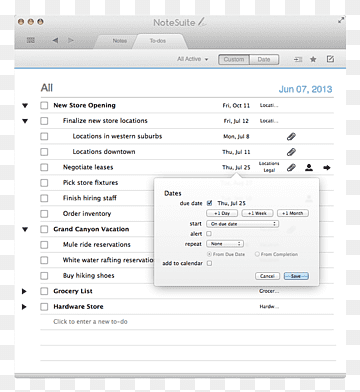
Task: Collapse New Store Opening group
Action: click(25, 106)
